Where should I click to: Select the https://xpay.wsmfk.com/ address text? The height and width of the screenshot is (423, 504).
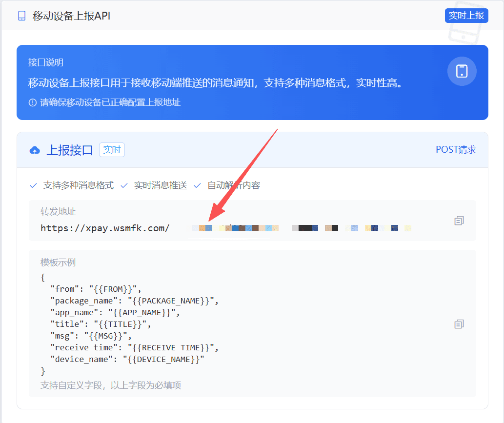click(105, 228)
